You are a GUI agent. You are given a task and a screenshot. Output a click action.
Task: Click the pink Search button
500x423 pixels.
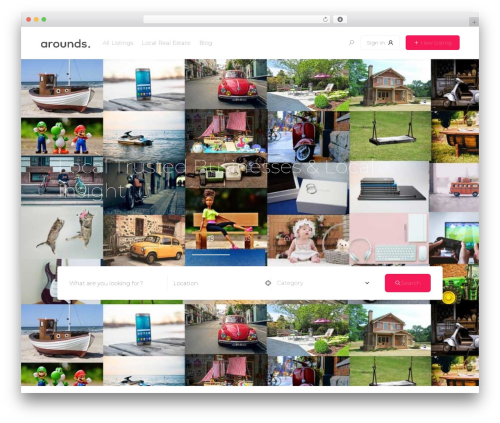pos(408,283)
